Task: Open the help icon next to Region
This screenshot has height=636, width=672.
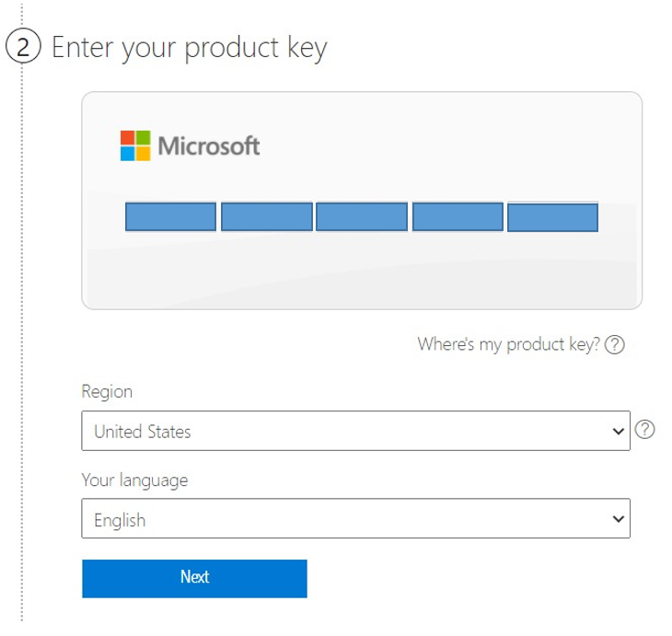Action: point(645,430)
